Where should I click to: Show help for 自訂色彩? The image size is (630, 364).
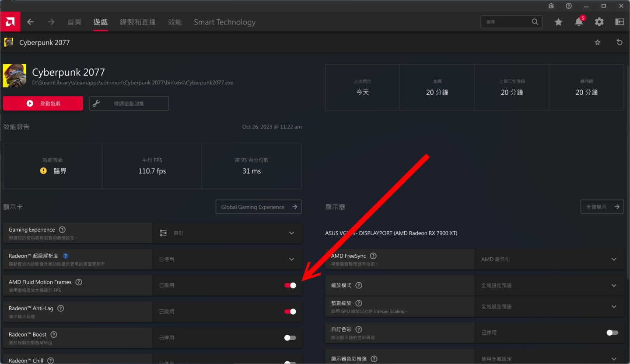pyautogui.click(x=359, y=329)
